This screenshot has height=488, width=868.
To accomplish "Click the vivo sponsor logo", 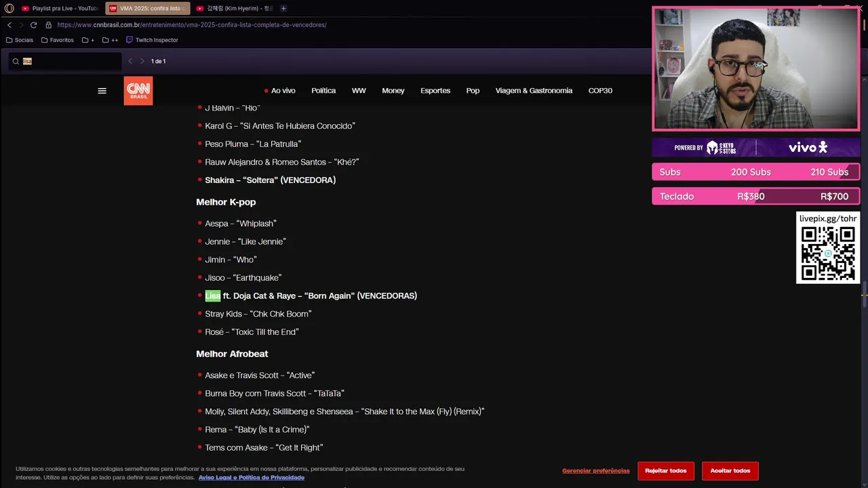I will (x=808, y=148).
